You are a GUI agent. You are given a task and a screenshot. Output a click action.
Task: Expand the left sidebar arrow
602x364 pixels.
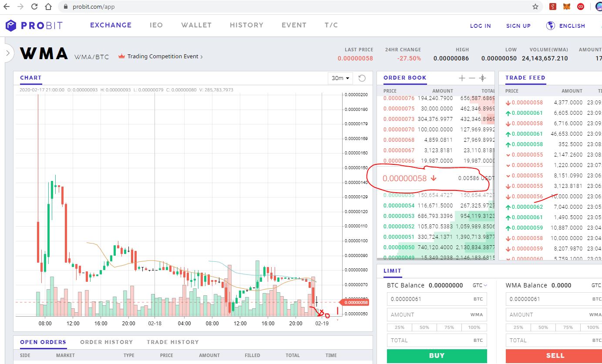pos(7,53)
